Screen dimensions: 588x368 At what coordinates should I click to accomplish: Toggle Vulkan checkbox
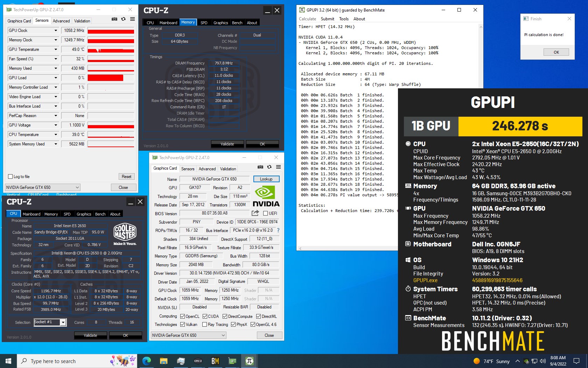pyautogui.click(x=182, y=325)
